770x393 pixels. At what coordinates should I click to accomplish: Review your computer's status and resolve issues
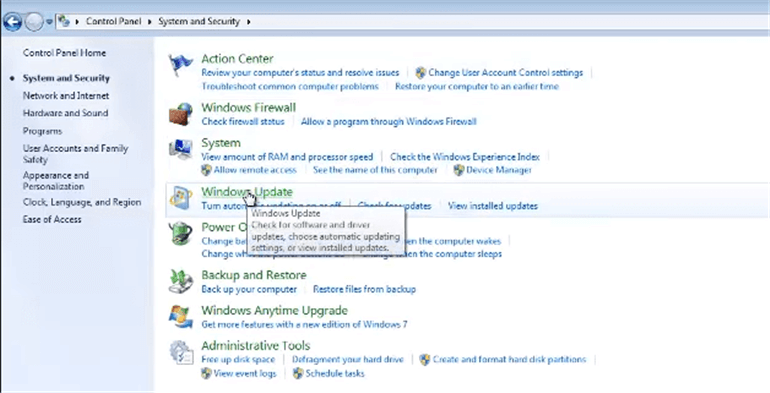coord(300,73)
